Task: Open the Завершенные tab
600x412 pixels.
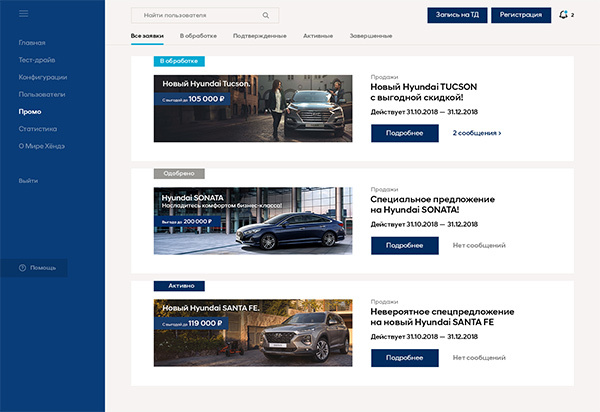Action: pos(371,36)
